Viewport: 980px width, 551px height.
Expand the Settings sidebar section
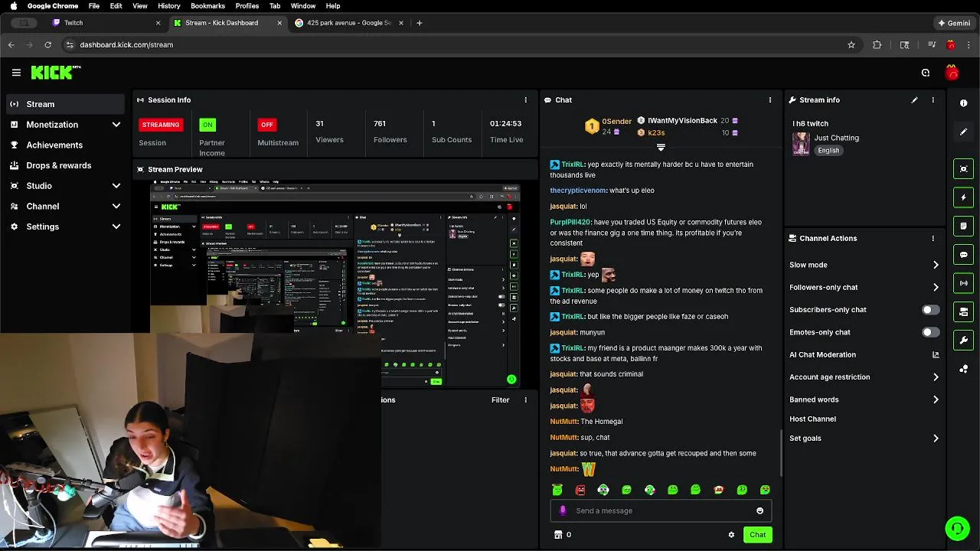point(116,227)
